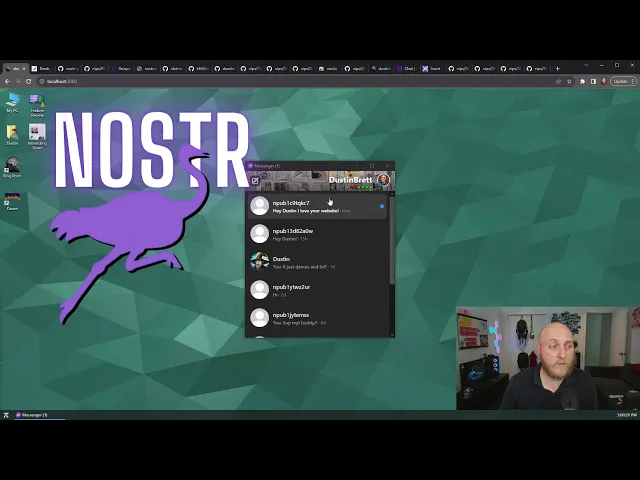
Task: Select the Doom desktop shortcut
Action: (12, 201)
